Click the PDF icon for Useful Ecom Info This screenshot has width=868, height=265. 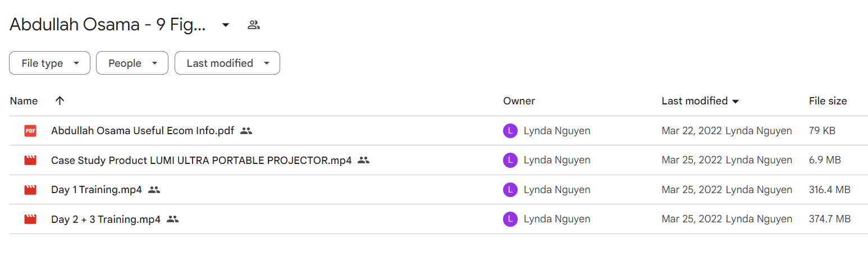[30, 131]
